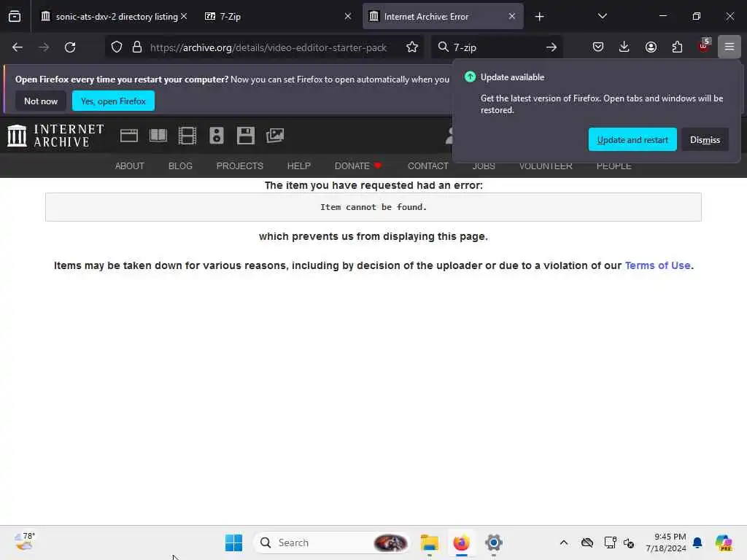Viewport: 747px width, 560px height.
Task: Select the 'Item cannot be found.' text
Action: 373,207
